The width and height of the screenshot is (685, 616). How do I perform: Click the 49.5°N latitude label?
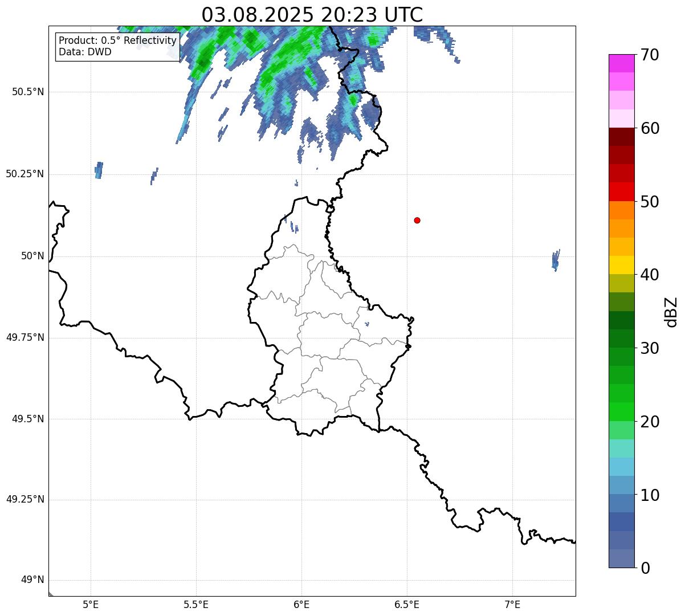click(28, 419)
